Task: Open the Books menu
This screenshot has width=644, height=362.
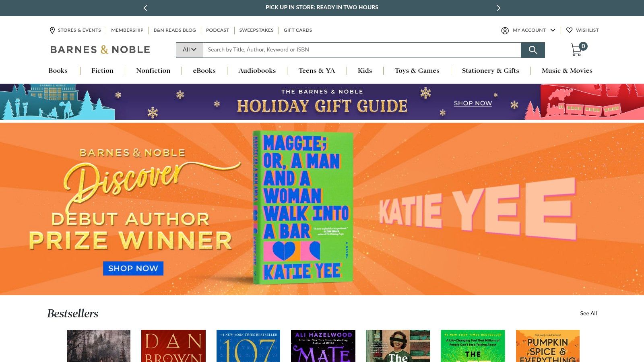Action: click(x=58, y=70)
